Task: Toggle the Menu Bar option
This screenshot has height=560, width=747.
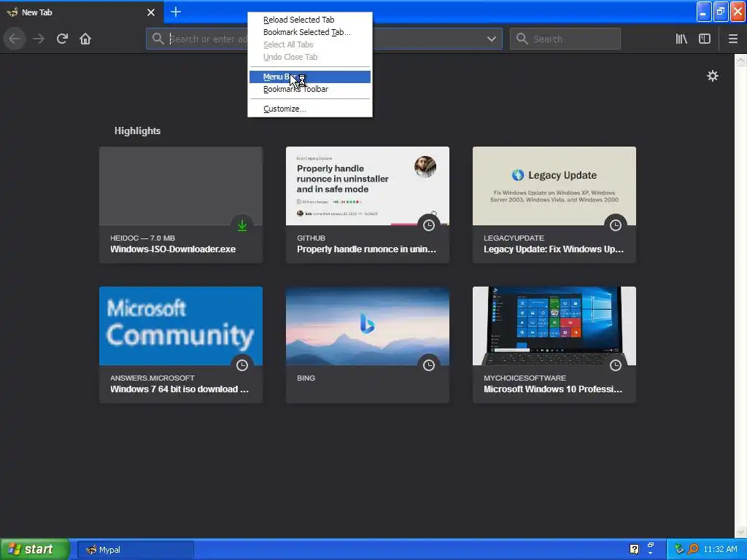Action: pyautogui.click(x=309, y=77)
